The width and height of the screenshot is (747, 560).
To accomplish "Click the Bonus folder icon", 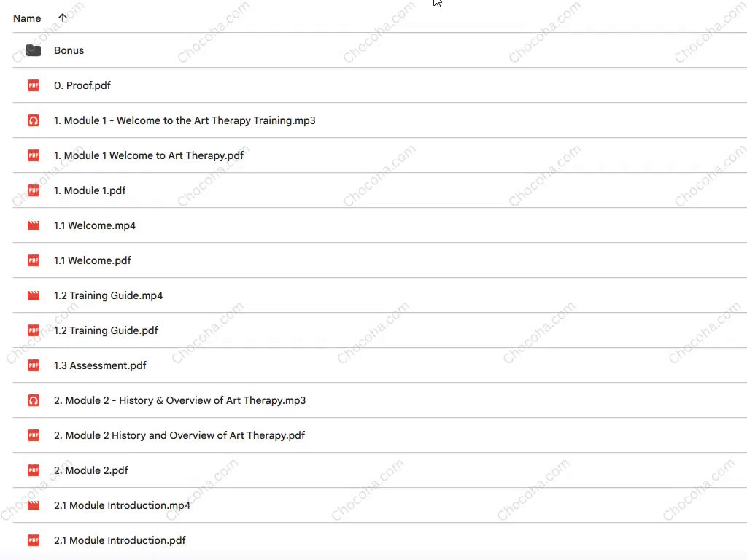I will [x=33, y=50].
